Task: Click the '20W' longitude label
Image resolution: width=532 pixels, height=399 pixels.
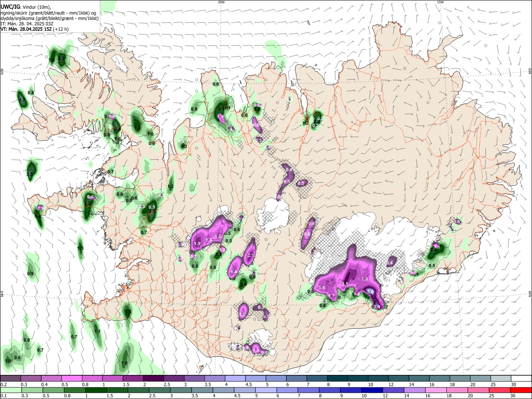Action: click(x=221, y=2)
